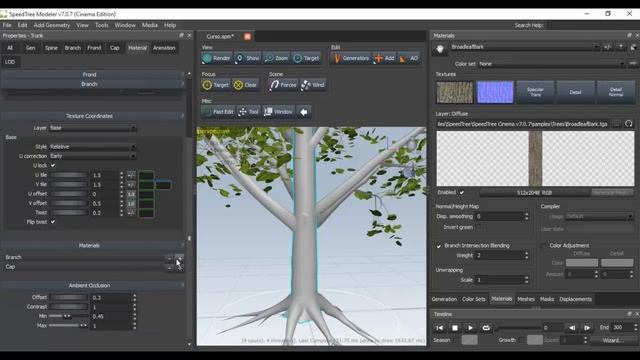Click the Tool button under Misc

pos(249,112)
